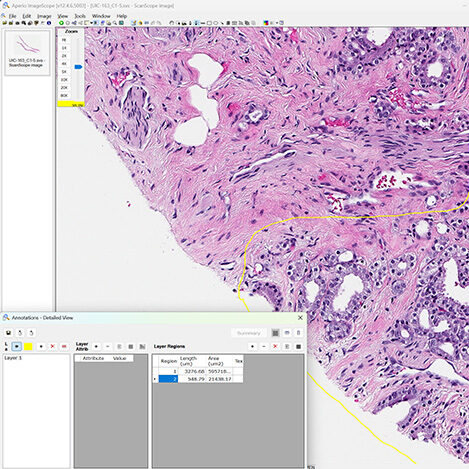Click area value 21438.17

click(219, 379)
